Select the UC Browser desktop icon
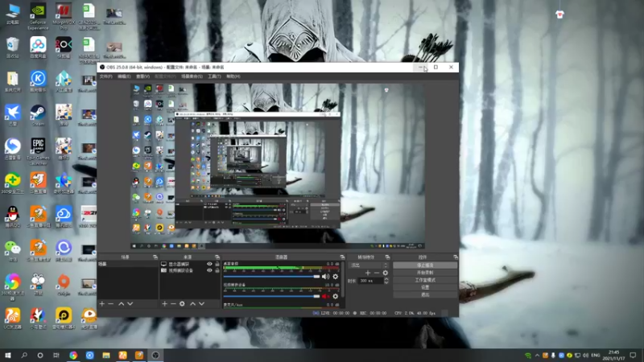Screen dimensions: 644x362 click(13, 319)
